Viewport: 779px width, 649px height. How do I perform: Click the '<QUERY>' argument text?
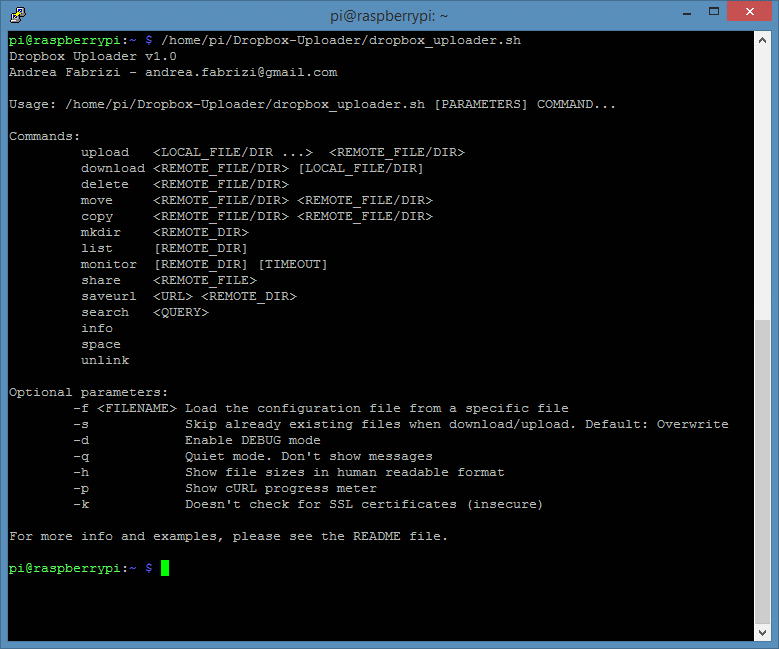(181, 313)
